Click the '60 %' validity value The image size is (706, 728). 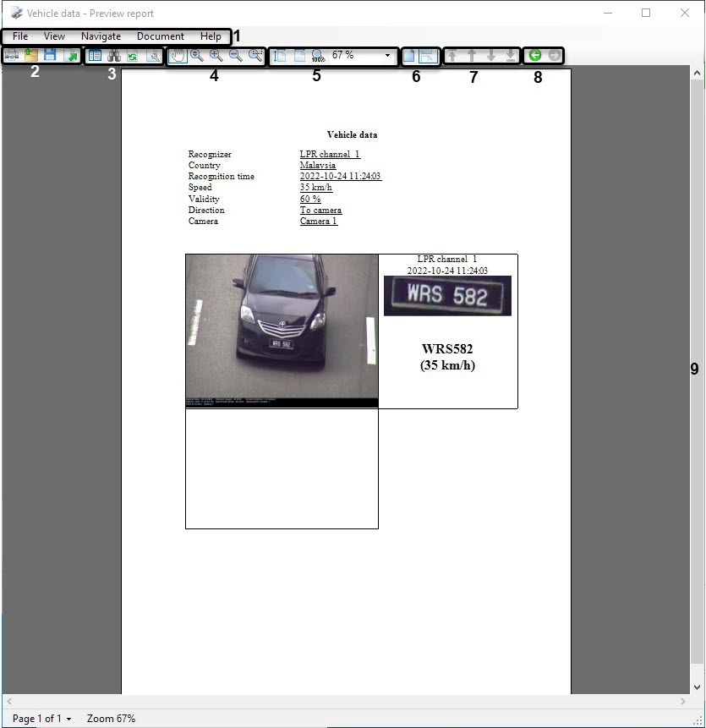pos(310,199)
